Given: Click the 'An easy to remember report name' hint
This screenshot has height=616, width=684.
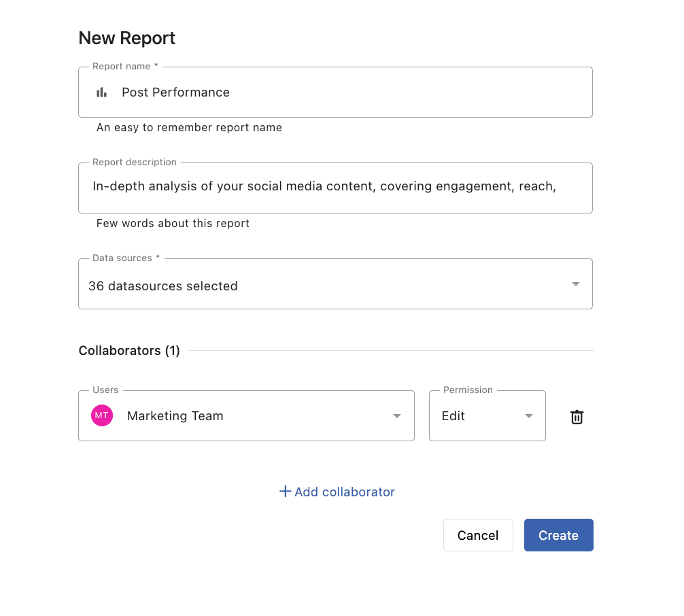Looking at the screenshot, I should (189, 127).
